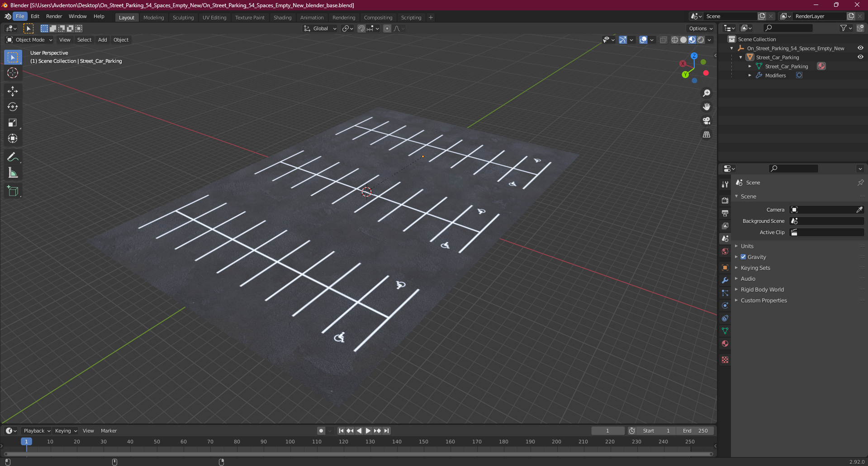Open the Output properties tab
Image resolution: width=868 pixels, height=466 pixels.
(x=725, y=213)
